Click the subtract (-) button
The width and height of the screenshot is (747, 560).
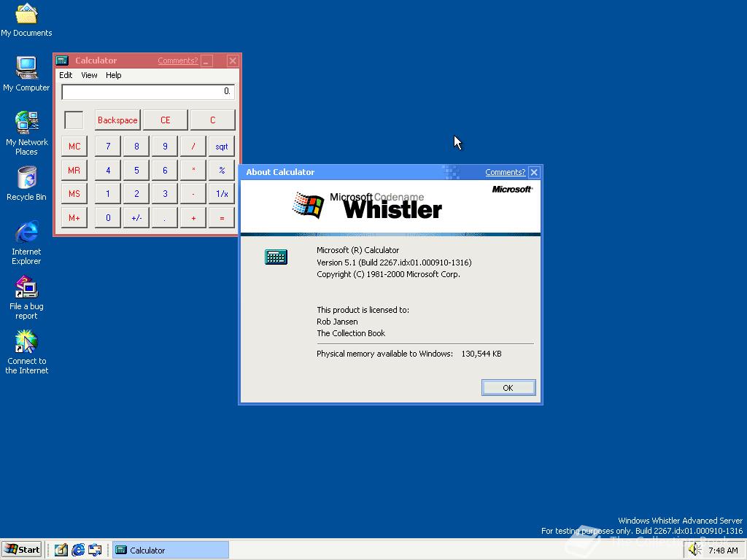click(193, 194)
